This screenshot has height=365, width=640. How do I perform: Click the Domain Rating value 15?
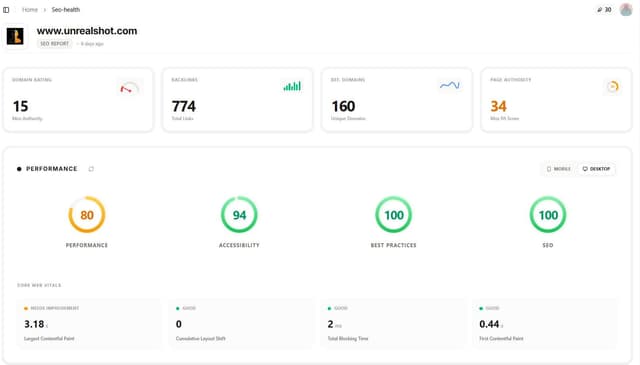coord(20,107)
